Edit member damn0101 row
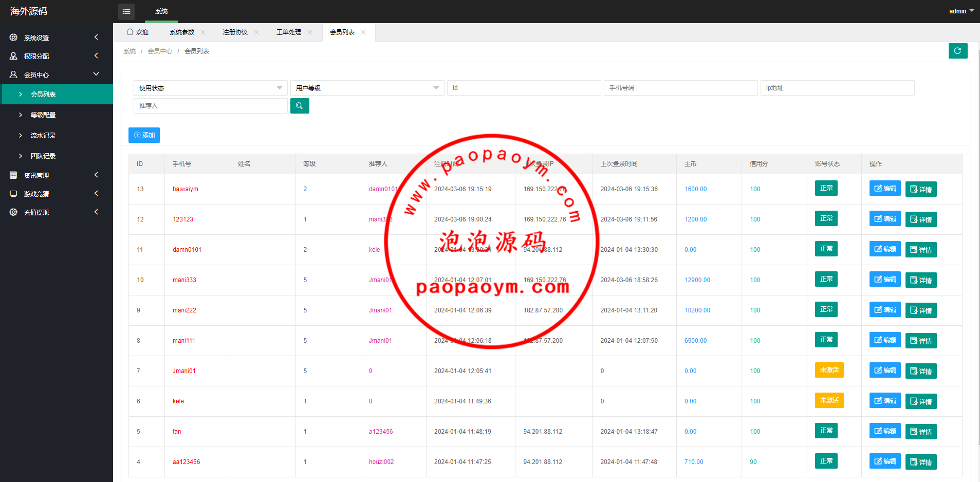The width and height of the screenshot is (980, 482). tap(885, 249)
